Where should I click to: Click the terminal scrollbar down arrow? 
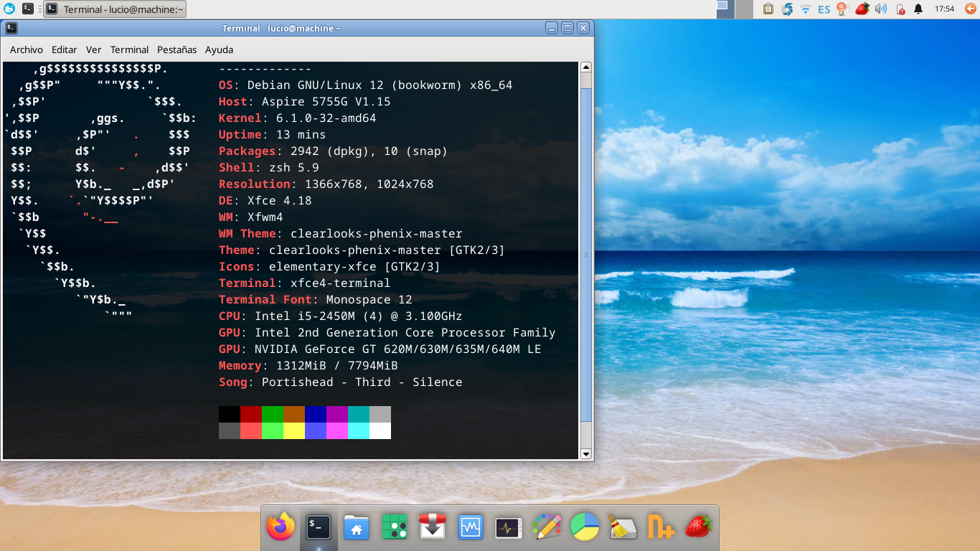point(586,453)
